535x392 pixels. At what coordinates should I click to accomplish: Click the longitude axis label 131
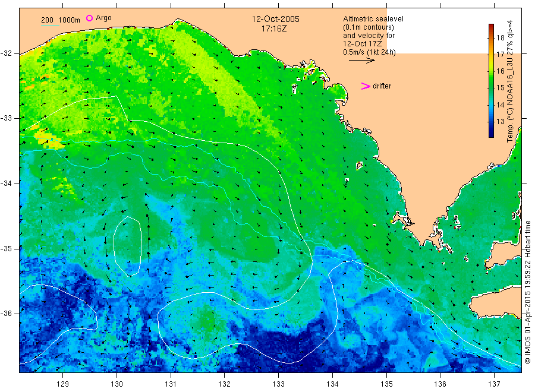click(171, 384)
